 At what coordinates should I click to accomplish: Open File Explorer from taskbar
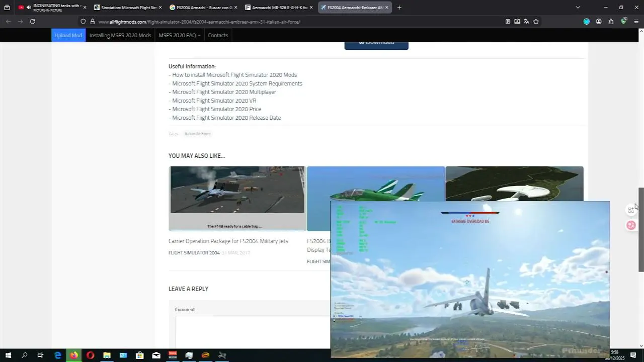click(x=107, y=355)
